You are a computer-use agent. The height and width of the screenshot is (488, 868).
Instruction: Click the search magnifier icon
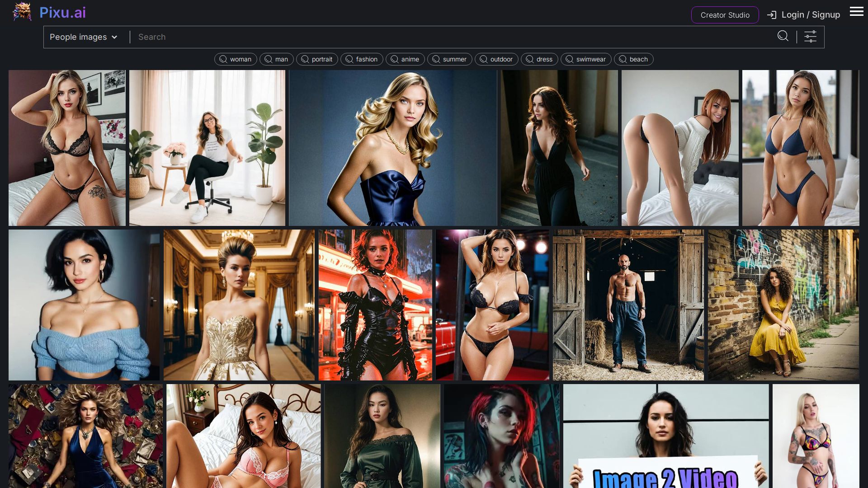tap(783, 36)
